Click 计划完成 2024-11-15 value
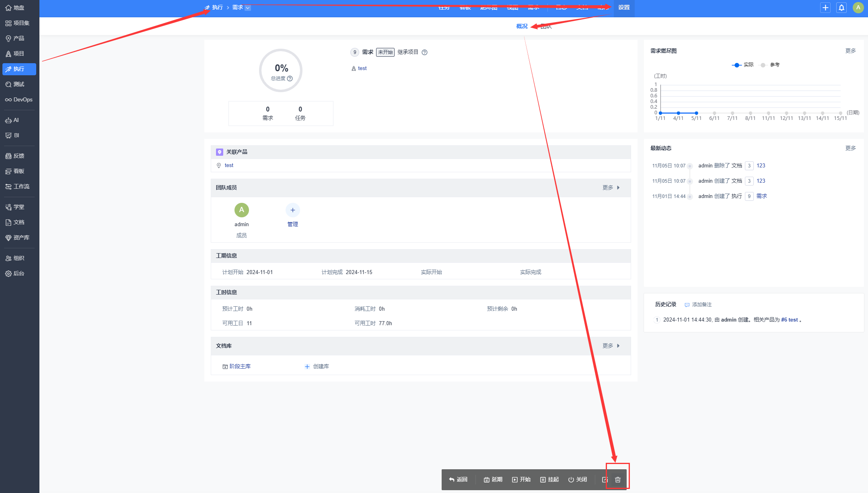The image size is (868, 493). tap(359, 272)
